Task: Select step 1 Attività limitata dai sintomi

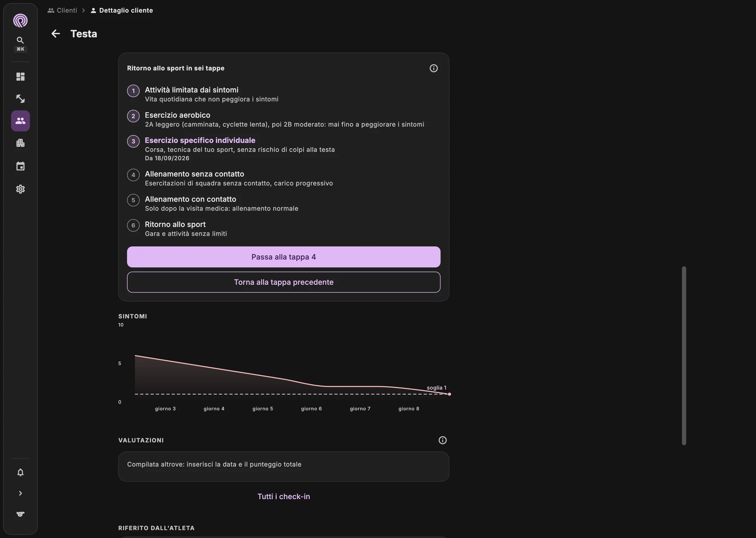Action: pyautogui.click(x=283, y=94)
